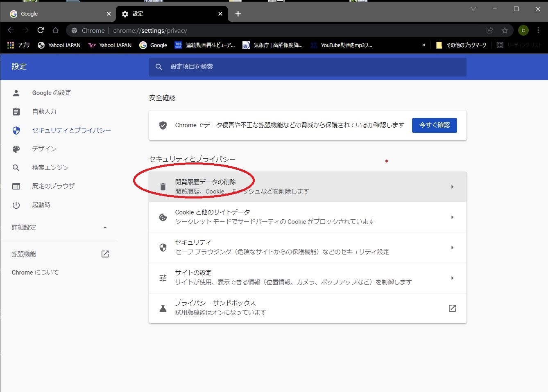Select 既定のブラウザ in sidebar
The height and width of the screenshot is (392, 548).
coord(54,186)
